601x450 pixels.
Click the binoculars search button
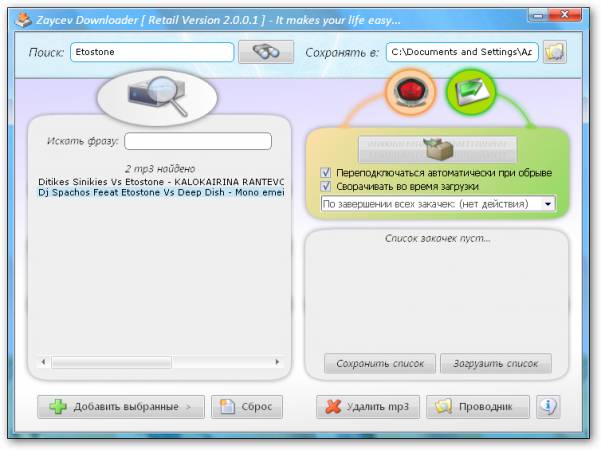click(x=266, y=52)
